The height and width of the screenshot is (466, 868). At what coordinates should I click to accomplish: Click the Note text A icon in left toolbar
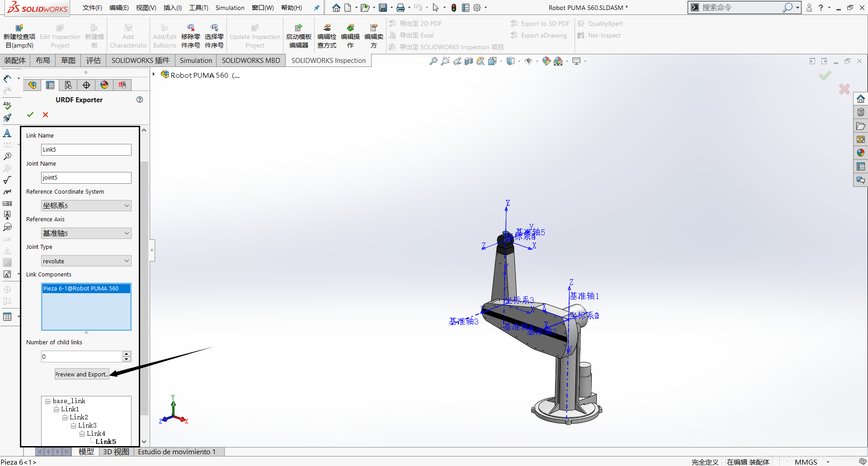[7, 133]
